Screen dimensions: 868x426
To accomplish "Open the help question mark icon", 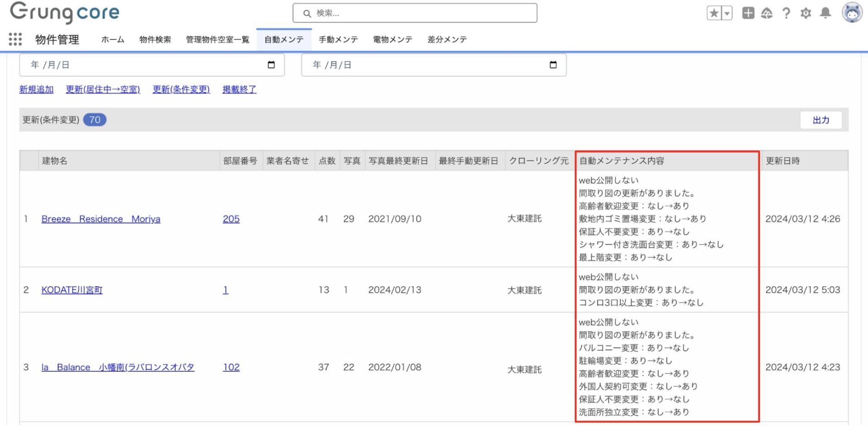I will (x=786, y=13).
